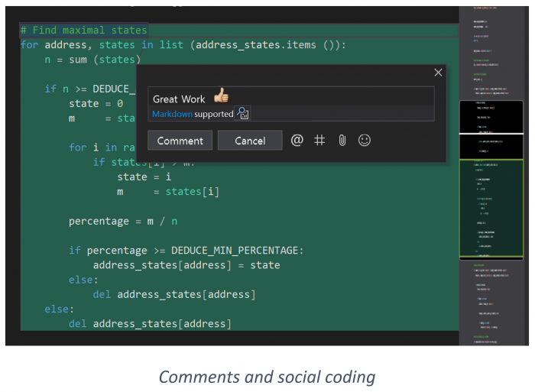Click the markdown preview icon

(x=243, y=113)
